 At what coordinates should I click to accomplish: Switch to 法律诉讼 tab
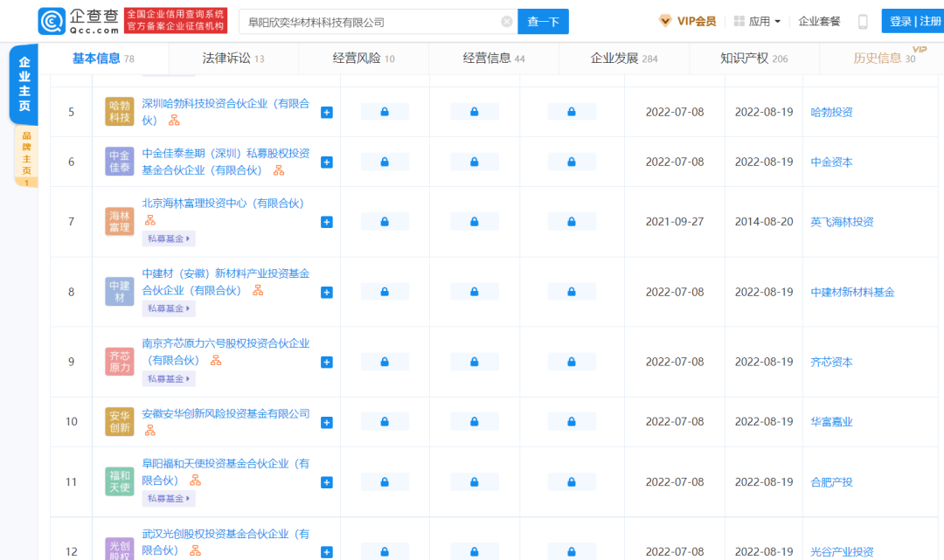233,59
